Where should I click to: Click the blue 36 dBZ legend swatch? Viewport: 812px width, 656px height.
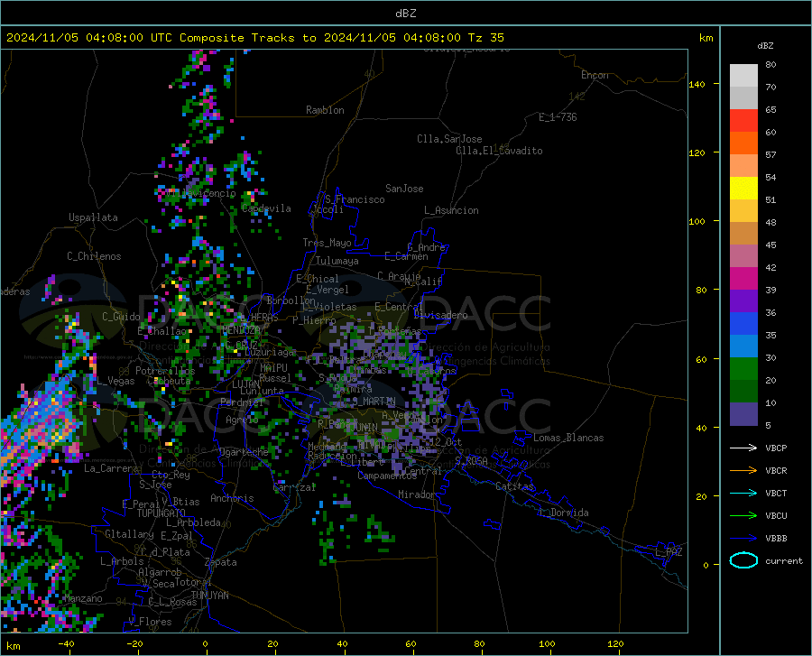(743, 324)
